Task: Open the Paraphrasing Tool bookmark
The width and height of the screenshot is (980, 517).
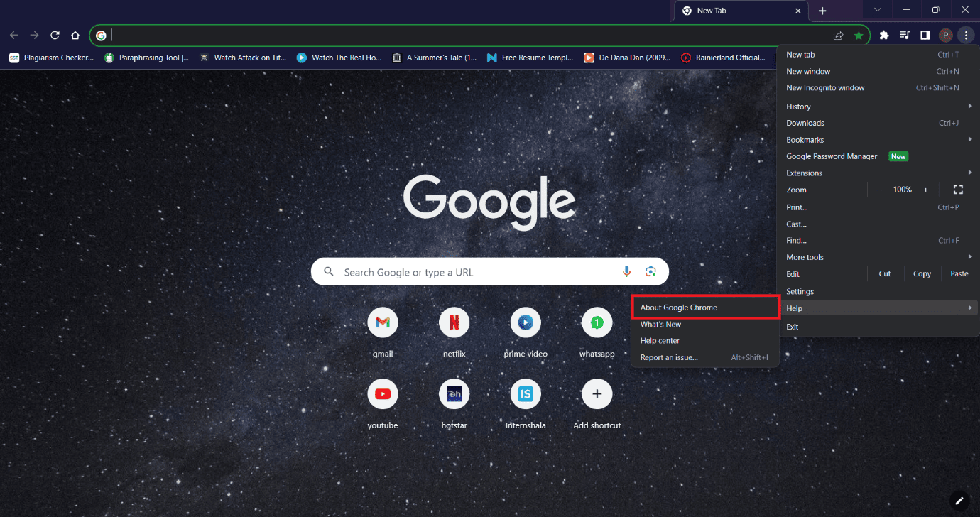Action: (147, 58)
